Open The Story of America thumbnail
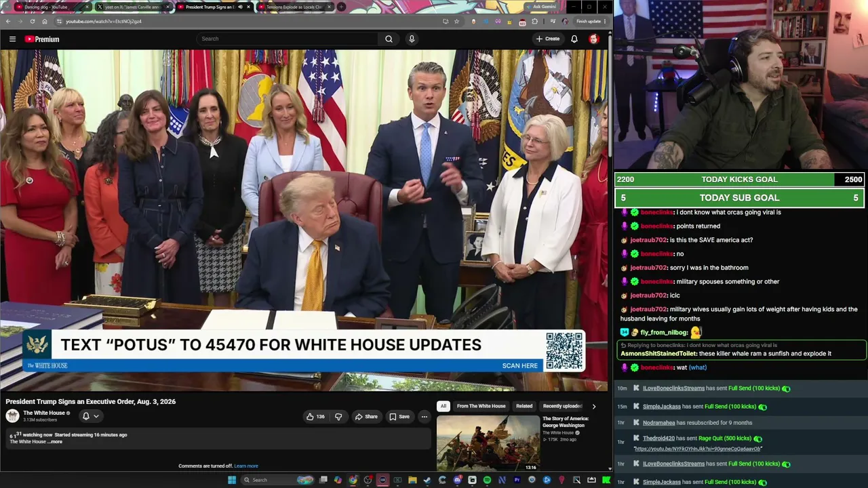Image resolution: width=868 pixels, height=488 pixels. click(488, 443)
